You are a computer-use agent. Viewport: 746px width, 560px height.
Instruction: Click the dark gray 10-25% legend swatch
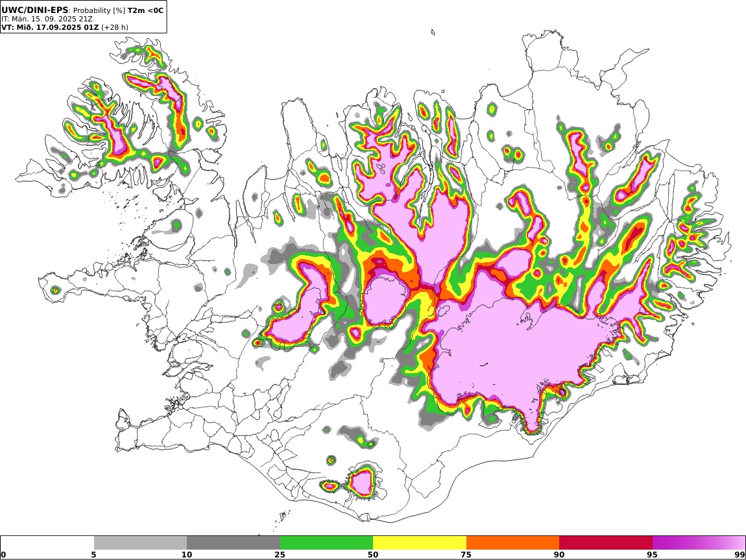coord(234,542)
